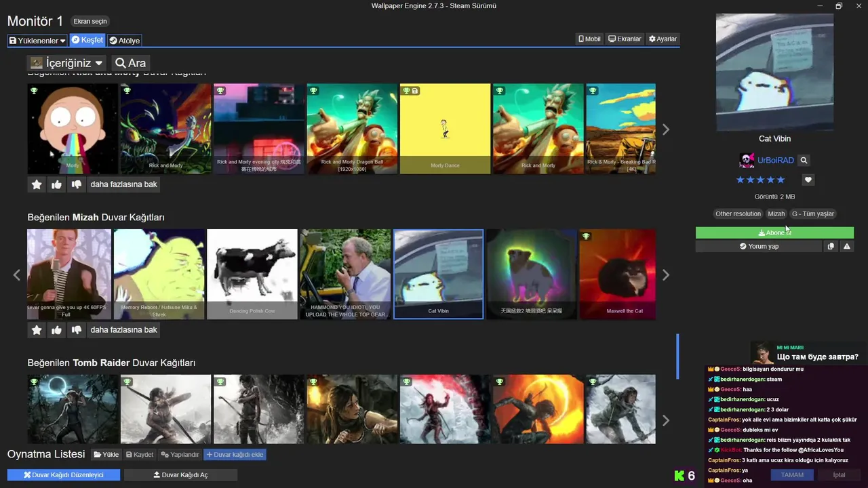Click the G - Tüm yaşlar tag

812,213
